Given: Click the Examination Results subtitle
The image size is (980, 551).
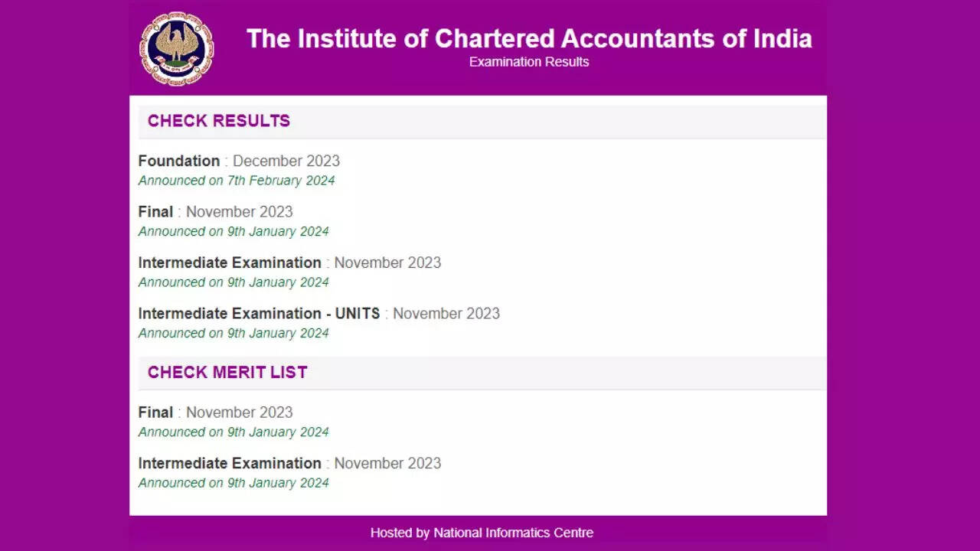Looking at the screenshot, I should tap(529, 62).
